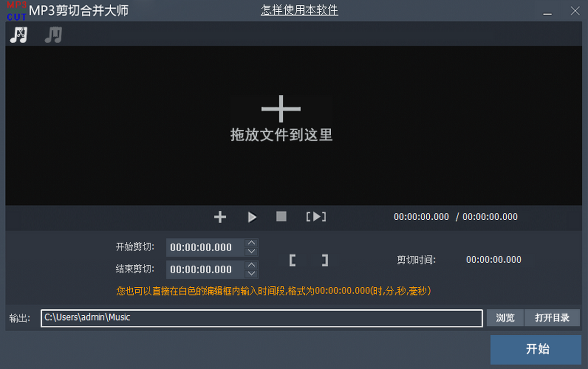588x369 pixels.
Task: Increase the 开始剪切 time with up arrow
Action: pos(251,243)
